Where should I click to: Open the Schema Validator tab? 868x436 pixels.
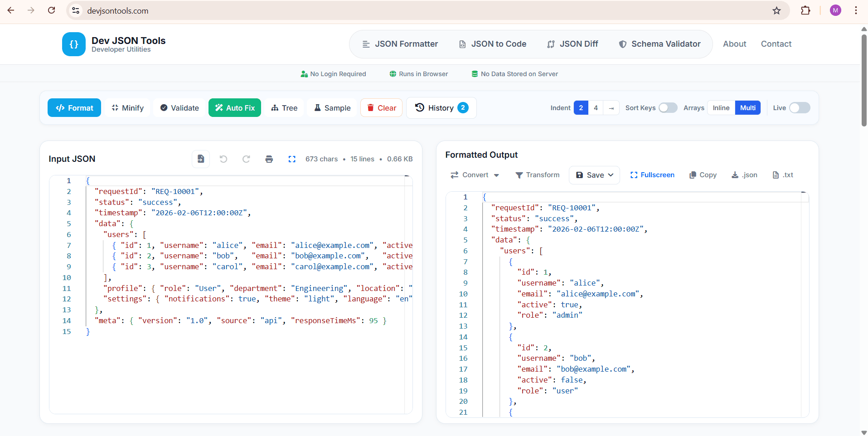(659, 44)
